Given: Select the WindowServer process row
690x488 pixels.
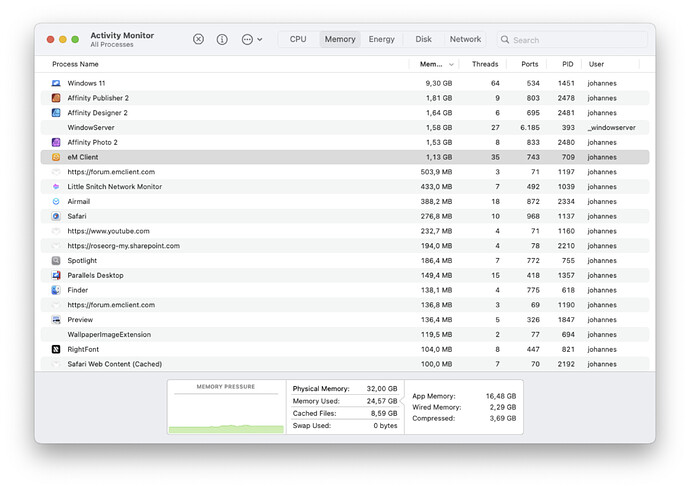Looking at the screenshot, I should (x=345, y=128).
